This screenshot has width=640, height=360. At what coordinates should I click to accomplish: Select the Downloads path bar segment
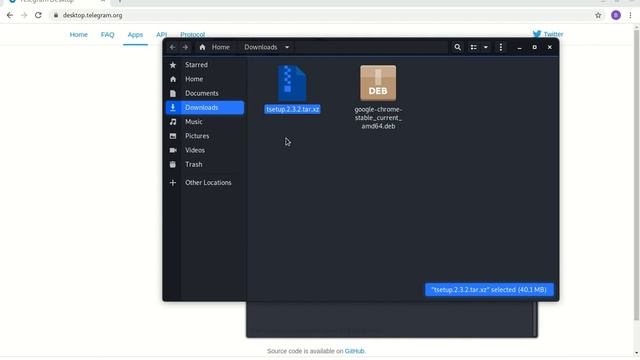[261, 47]
